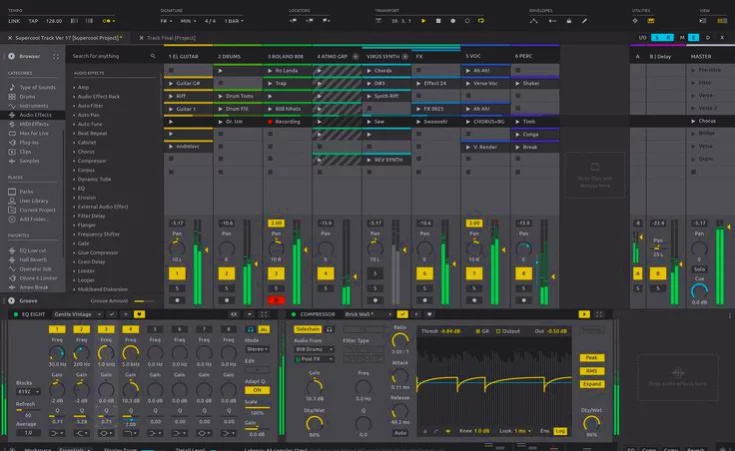Click the first locator flag icon
This screenshot has width=735, height=451.
[293, 21]
